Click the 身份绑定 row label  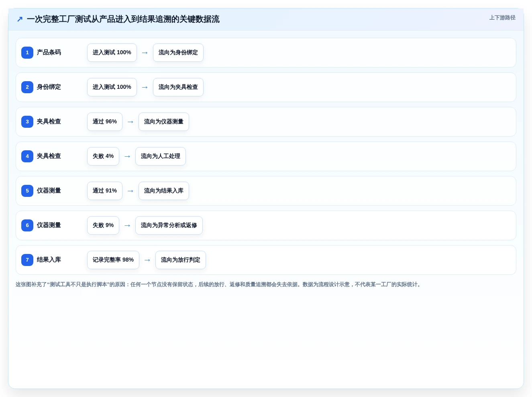pyautogui.click(x=49, y=87)
